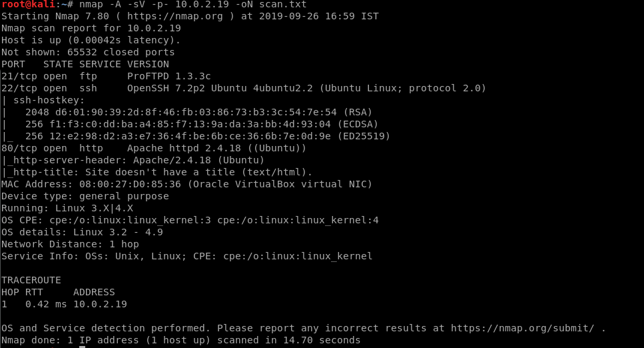Click the ECDSA hostkey fingerprint line
The image size is (644, 348).
coord(202,124)
